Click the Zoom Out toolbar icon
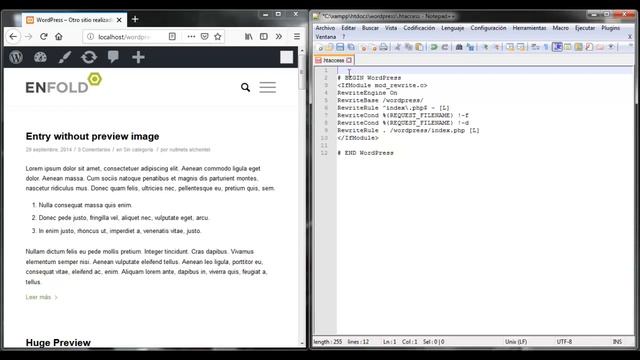Image resolution: width=640 pixels, height=360 pixels. 497,47
